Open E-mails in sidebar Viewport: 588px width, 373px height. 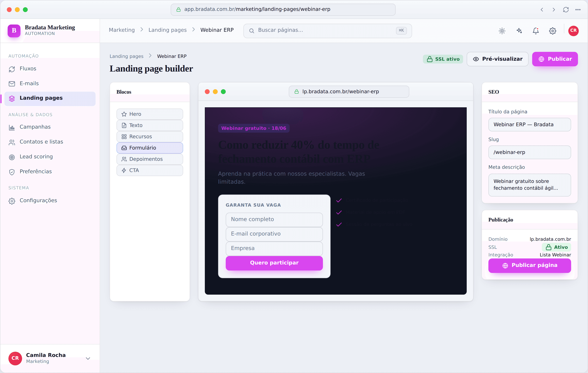click(x=50, y=84)
